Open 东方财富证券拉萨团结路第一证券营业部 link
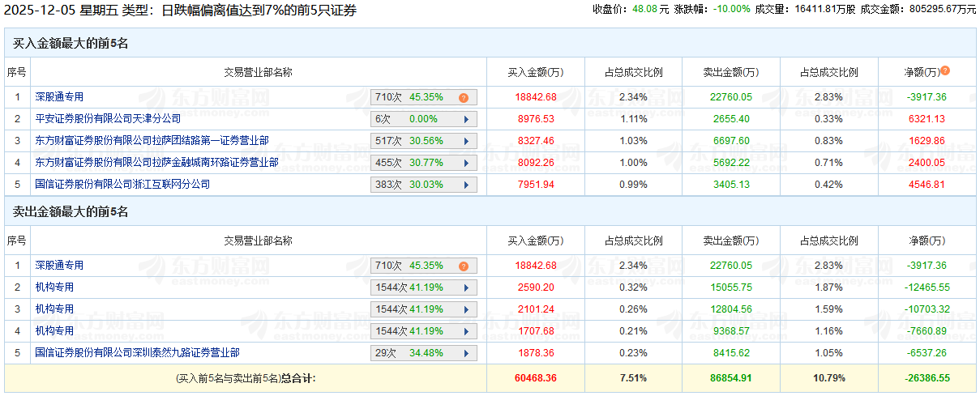980x396 pixels. pos(152,141)
